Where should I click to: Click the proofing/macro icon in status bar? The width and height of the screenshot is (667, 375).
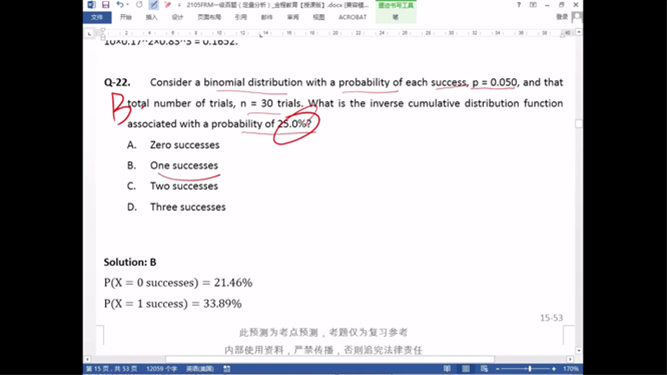(x=227, y=369)
